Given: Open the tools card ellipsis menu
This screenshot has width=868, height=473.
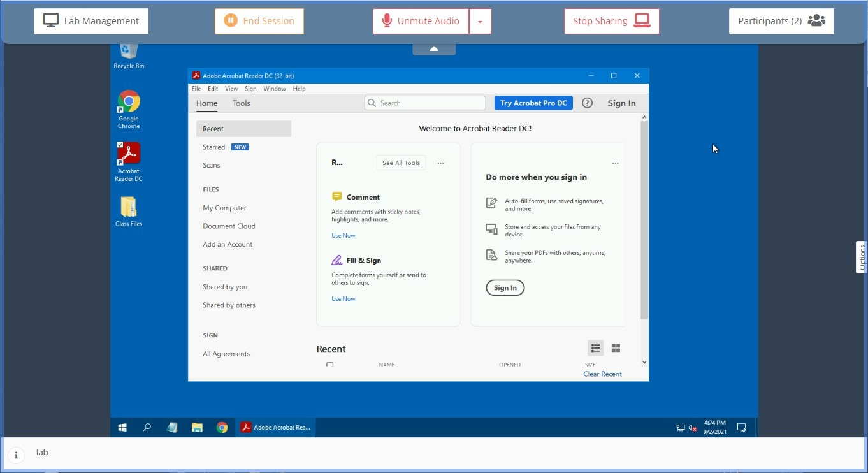Looking at the screenshot, I should (x=440, y=163).
